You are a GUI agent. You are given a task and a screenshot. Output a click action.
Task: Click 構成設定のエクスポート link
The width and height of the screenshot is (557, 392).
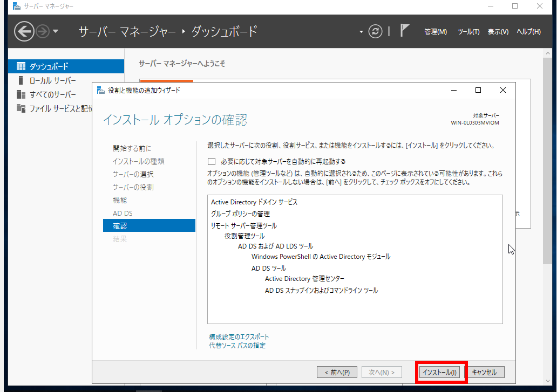click(239, 336)
